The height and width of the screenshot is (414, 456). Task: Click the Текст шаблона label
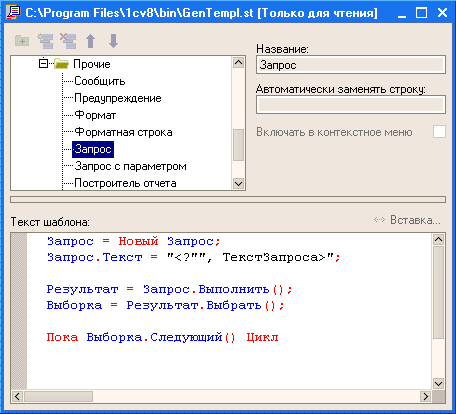[50, 222]
